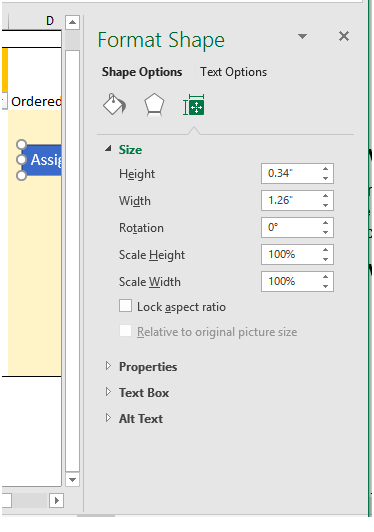Click the horizontal scroll right arrow

pyautogui.click(x=56, y=500)
